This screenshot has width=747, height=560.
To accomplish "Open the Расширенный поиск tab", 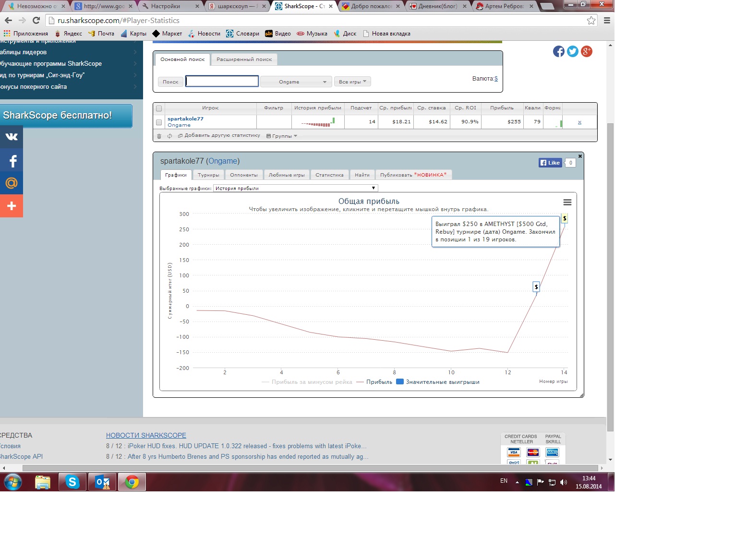I will point(244,60).
